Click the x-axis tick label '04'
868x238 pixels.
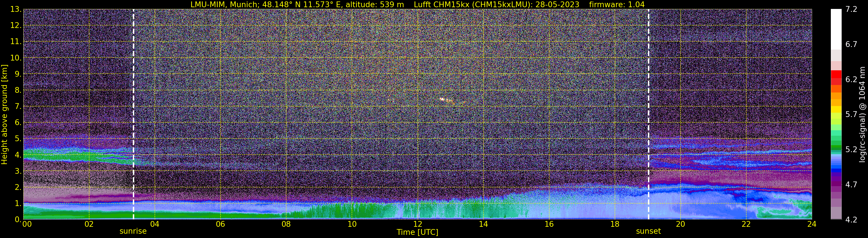coord(155,224)
